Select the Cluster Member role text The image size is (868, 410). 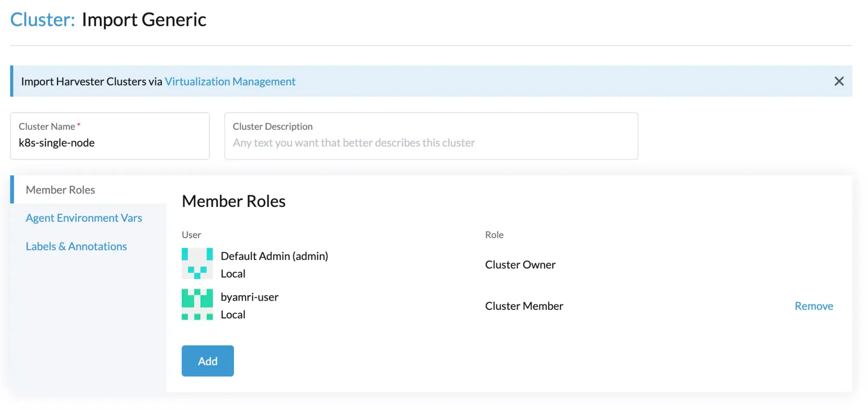click(524, 306)
